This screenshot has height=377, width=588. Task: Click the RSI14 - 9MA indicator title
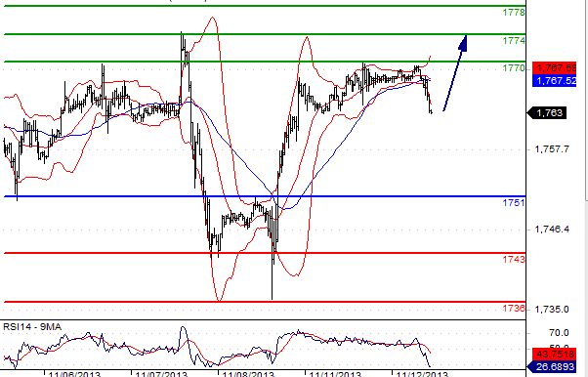click(32, 327)
